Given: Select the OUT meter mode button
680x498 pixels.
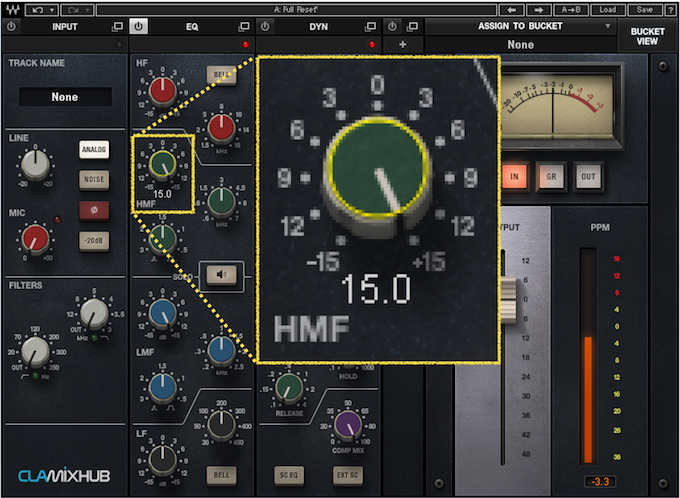Looking at the screenshot, I should tap(588, 177).
